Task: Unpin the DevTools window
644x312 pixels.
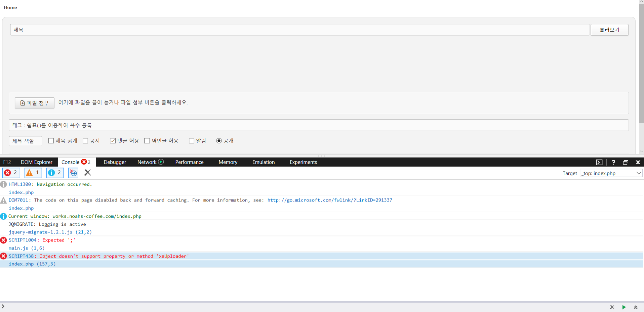Action: (626, 162)
